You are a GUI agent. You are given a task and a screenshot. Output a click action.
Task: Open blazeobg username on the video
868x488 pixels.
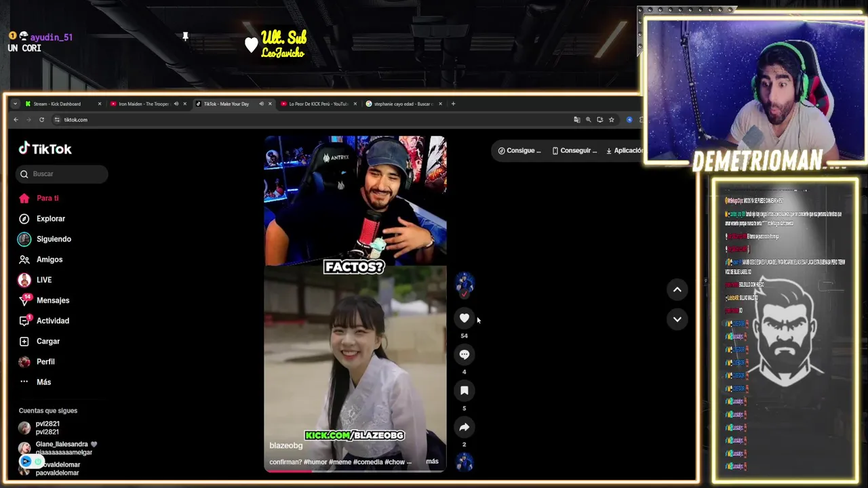[286, 445]
